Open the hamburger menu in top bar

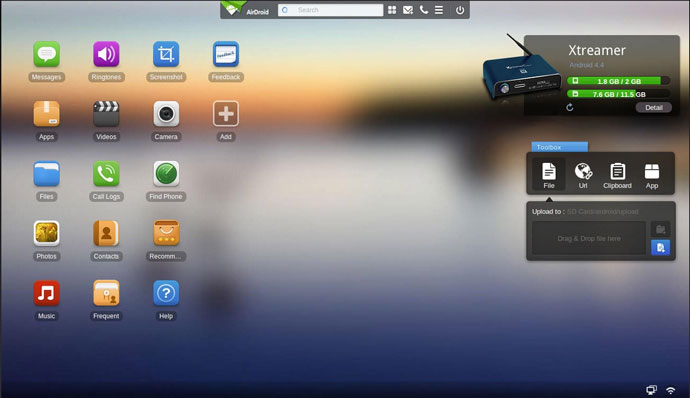click(439, 10)
